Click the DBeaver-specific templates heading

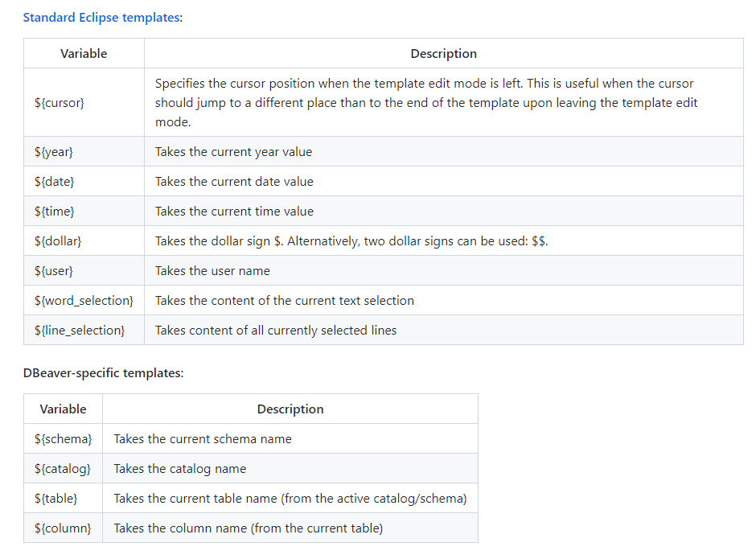pos(103,373)
